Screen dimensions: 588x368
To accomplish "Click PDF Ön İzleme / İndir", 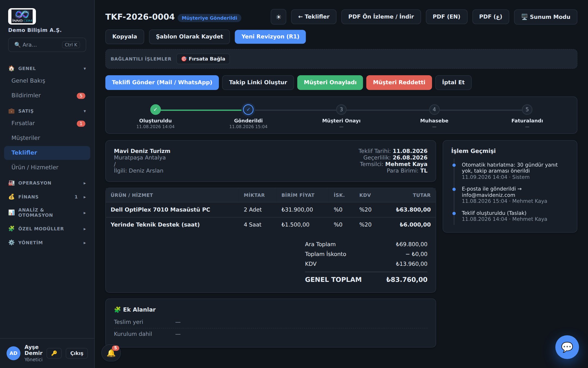I will pos(381,17).
